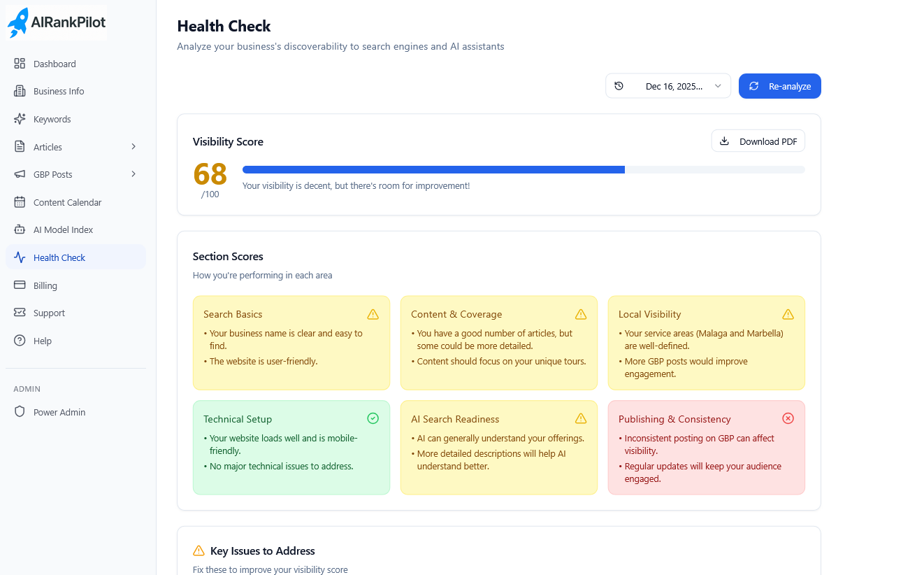Click the warning icon on AI Search Readiness
924x575 pixels.
point(581,418)
